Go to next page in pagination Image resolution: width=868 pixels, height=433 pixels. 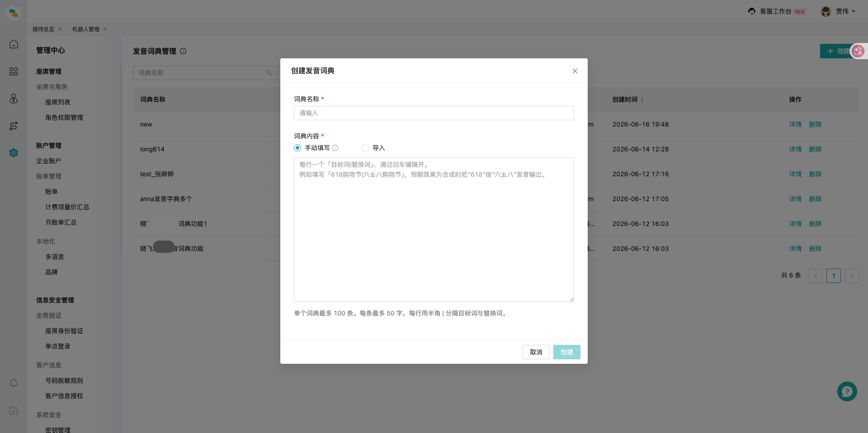click(x=852, y=276)
